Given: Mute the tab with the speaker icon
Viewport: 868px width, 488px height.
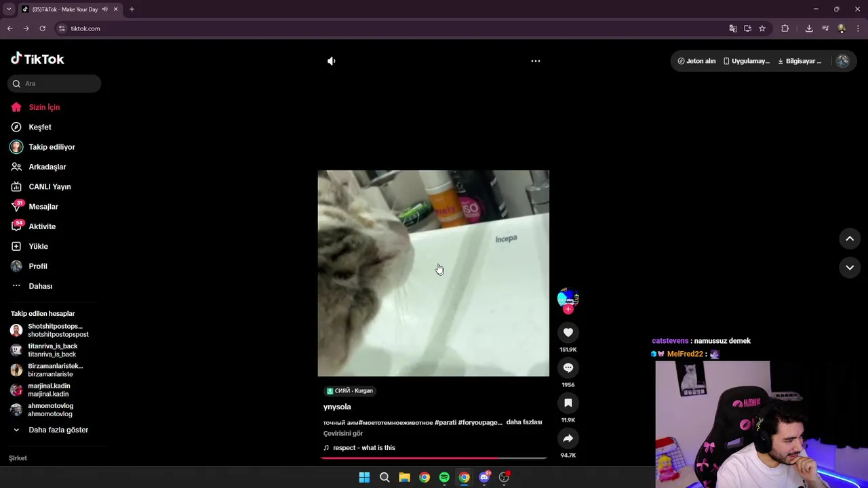Looking at the screenshot, I should [x=104, y=9].
